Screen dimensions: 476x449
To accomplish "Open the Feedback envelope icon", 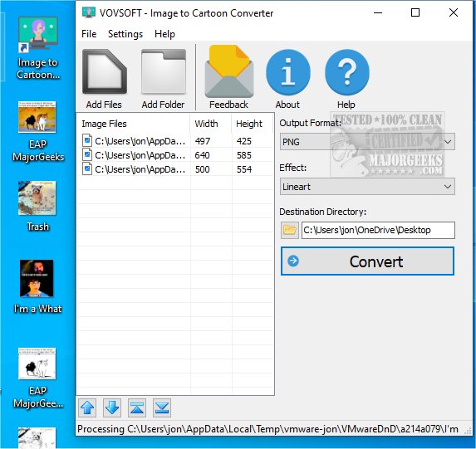I will click(229, 71).
